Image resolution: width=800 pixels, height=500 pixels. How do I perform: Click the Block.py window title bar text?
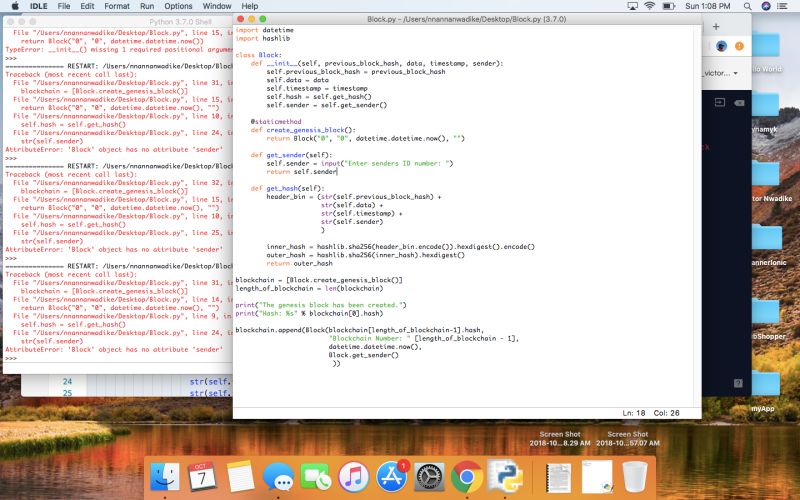click(466, 19)
